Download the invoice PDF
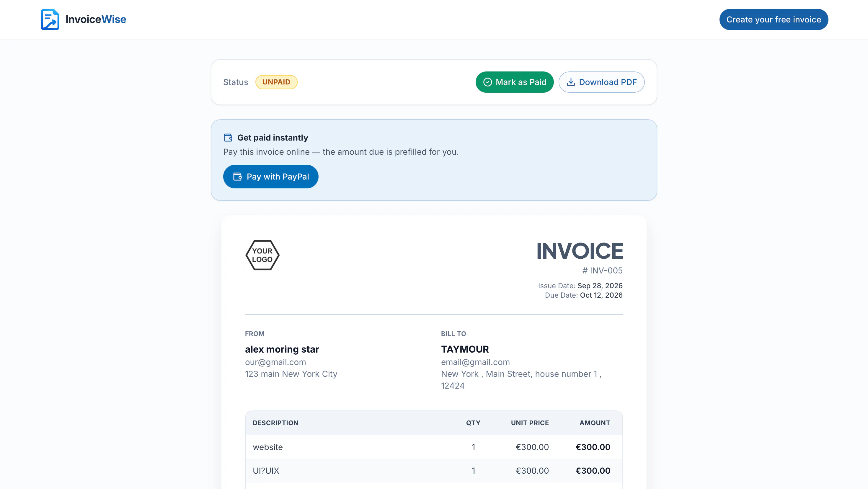The width and height of the screenshot is (868, 489). point(601,82)
